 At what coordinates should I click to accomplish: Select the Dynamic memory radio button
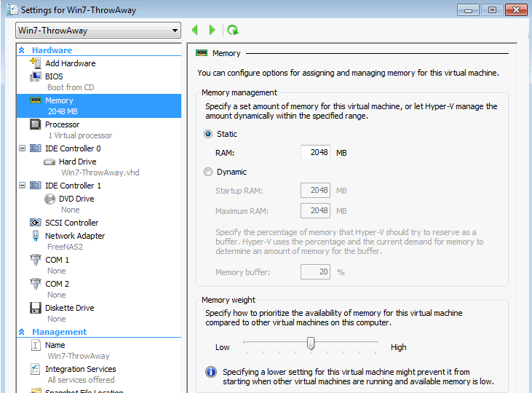pos(208,172)
